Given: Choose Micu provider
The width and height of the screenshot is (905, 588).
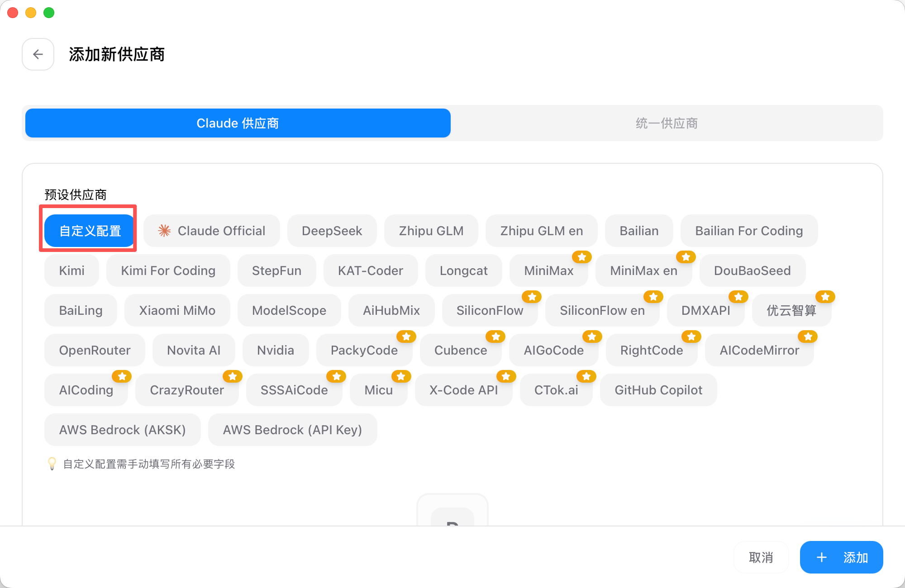Looking at the screenshot, I should (x=379, y=390).
